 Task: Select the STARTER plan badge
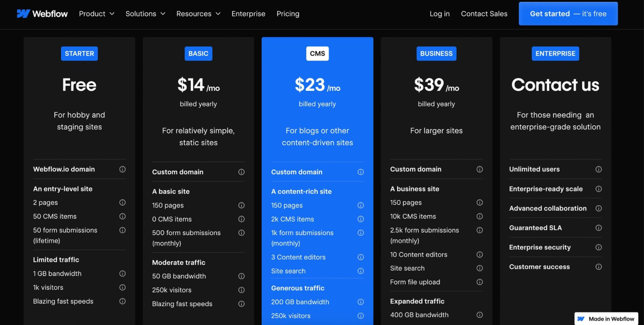(79, 54)
